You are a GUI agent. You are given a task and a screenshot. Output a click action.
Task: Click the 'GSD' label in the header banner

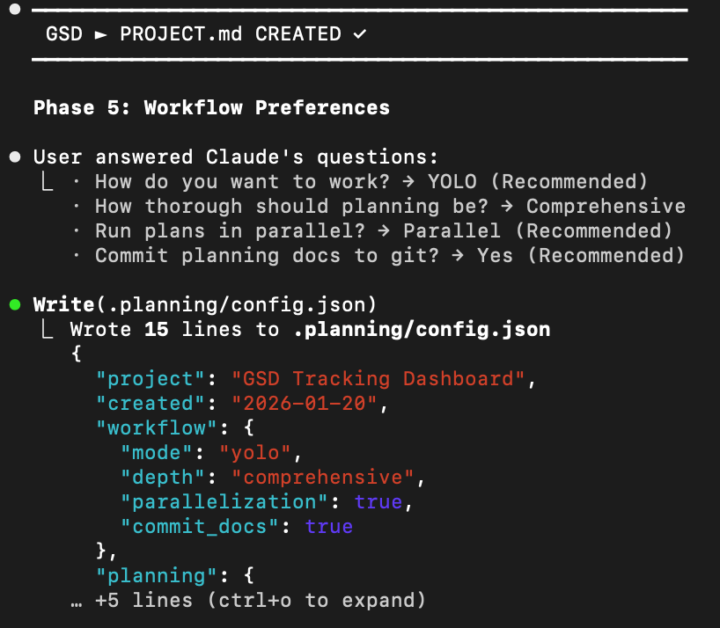(x=64, y=34)
